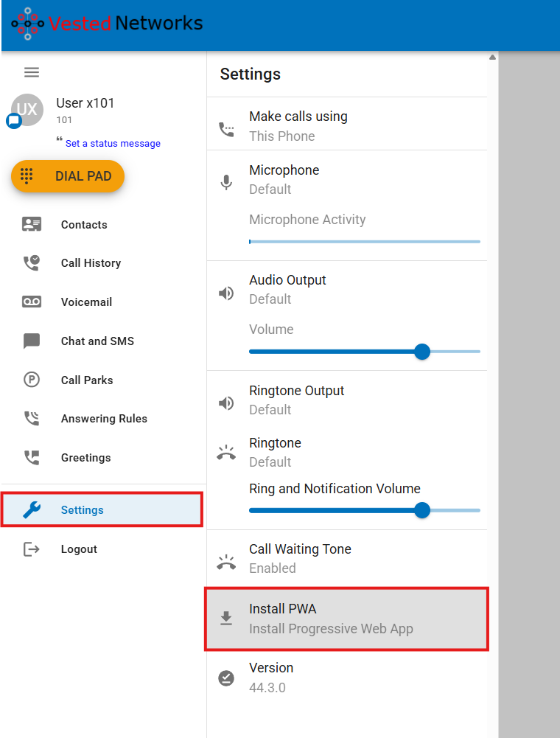The image size is (560, 738).
Task: Click the UX user avatar
Action: point(27,110)
